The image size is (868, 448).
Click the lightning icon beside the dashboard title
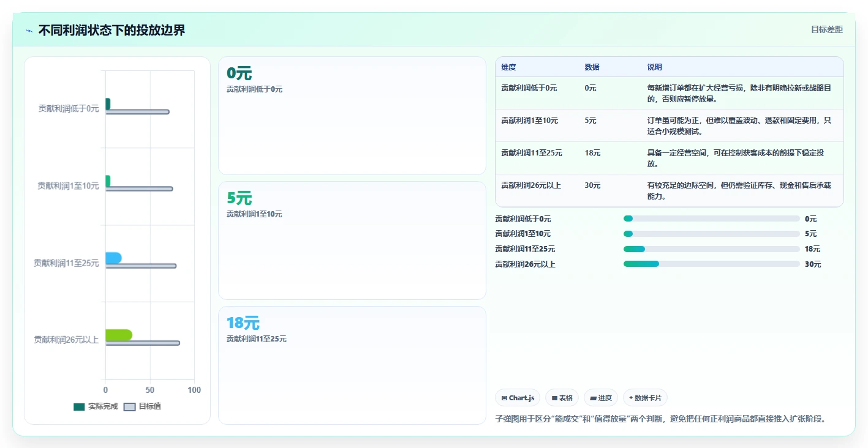[x=29, y=30]
